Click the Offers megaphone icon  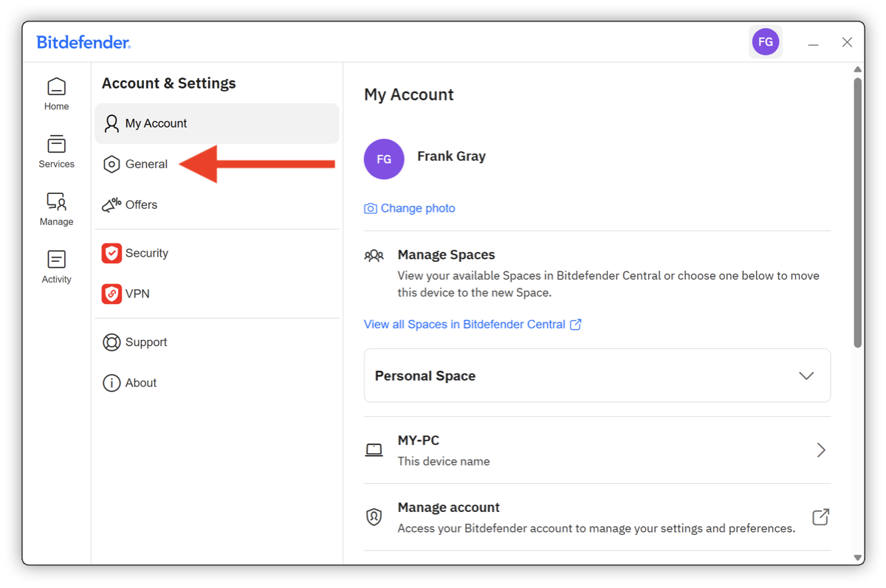(111, 204)
